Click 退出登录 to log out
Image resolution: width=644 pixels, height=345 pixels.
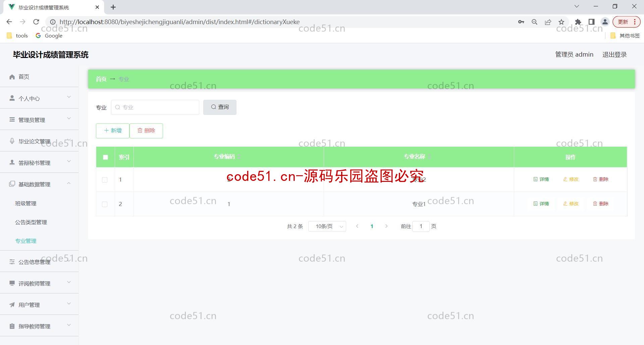point(614,55)
